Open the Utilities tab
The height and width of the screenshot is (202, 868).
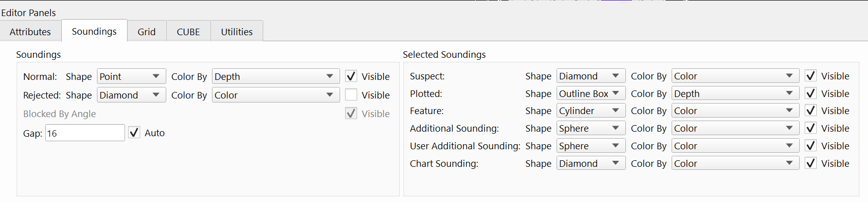tap(237, 32)
